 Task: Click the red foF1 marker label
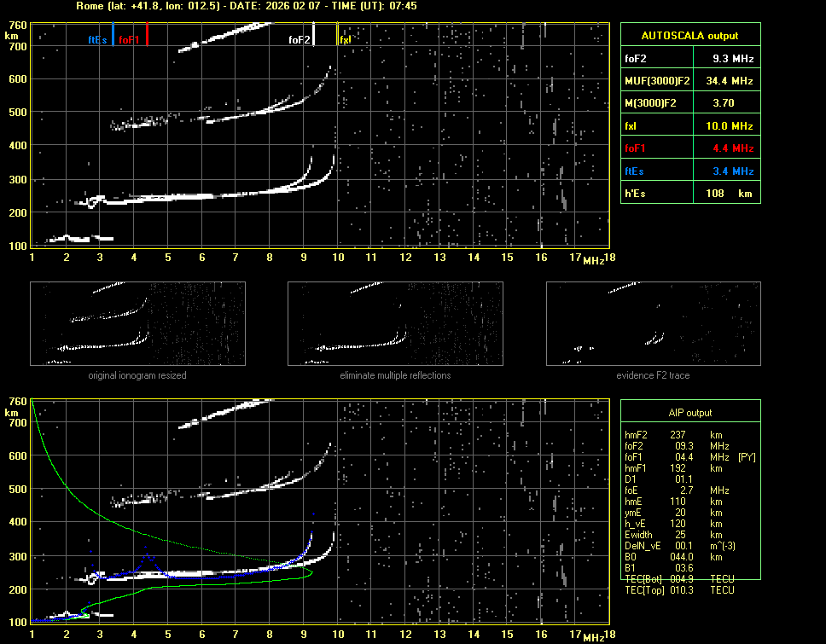click(x=130, y=39)
